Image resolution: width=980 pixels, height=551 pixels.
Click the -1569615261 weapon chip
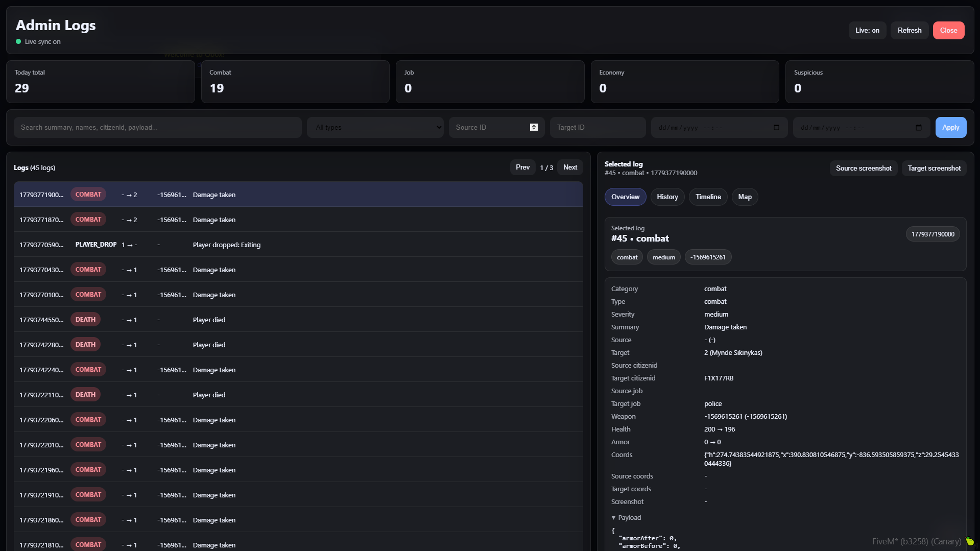(708, 257)
